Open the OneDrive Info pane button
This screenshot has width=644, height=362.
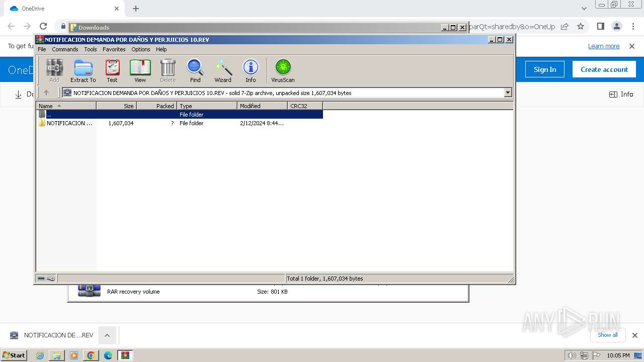click(621, 94)
